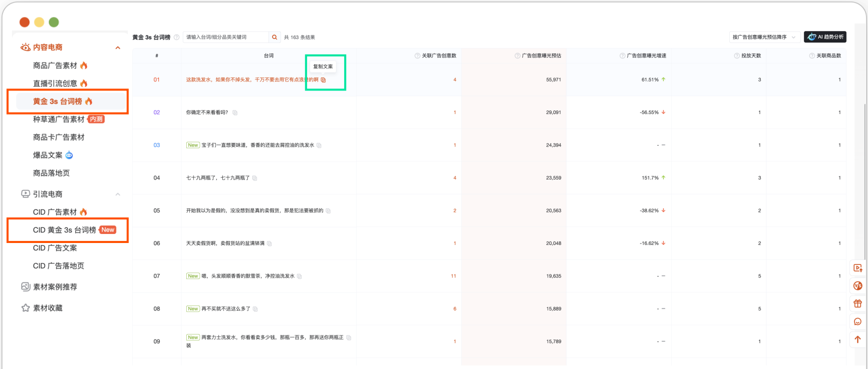Viewport: 868px width, 369px height.
Task: Click the linked creatives count 11 in row 07
Action: click(453, 276)
